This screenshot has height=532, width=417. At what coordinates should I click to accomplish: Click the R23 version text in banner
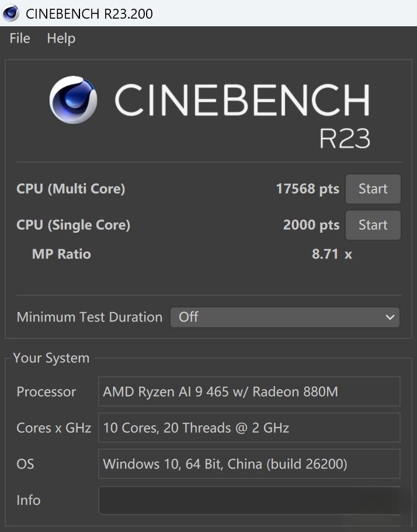pos(345,139)
